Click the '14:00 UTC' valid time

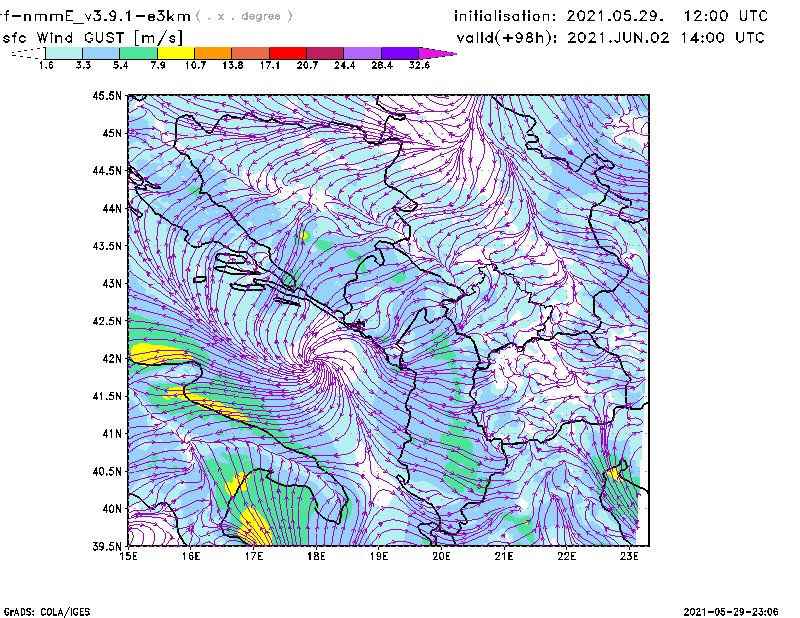point(722,38)
